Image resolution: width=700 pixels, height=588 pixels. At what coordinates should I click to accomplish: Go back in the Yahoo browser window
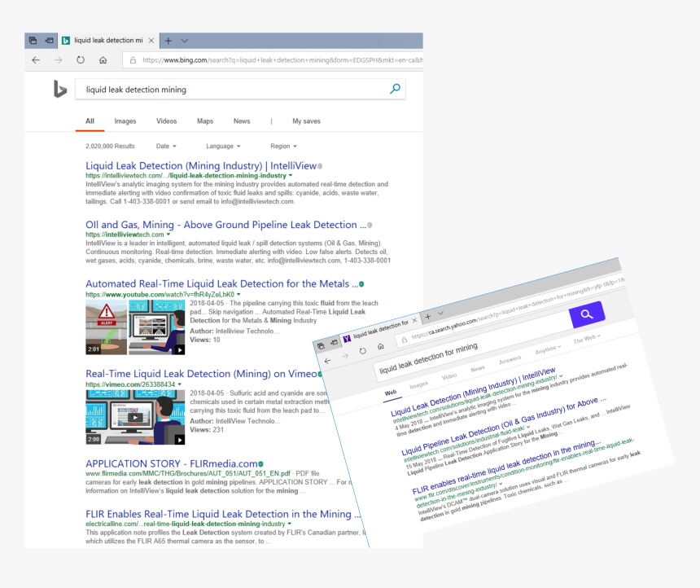click(327, 361)
